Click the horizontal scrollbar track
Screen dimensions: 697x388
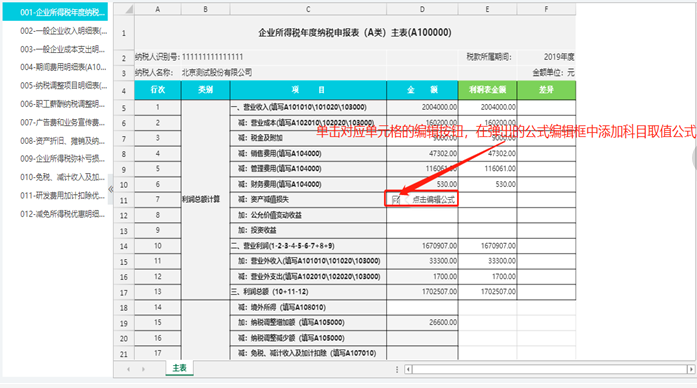(549, 369)
